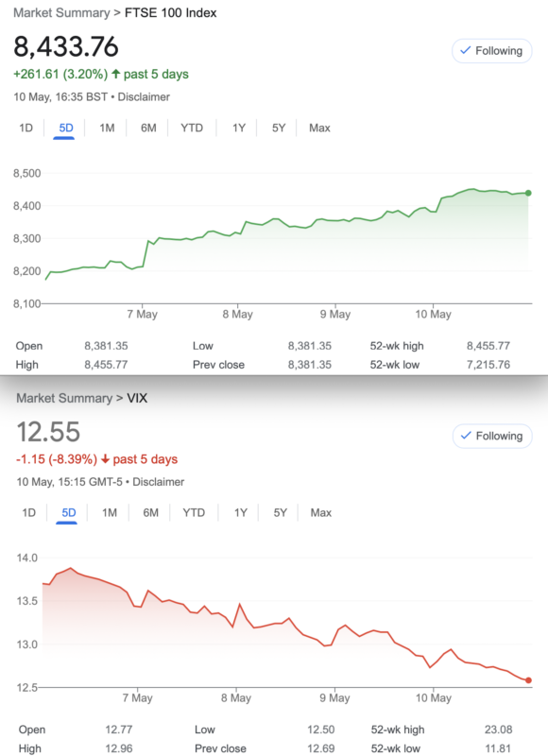The image size is (548, 756).
Task: Select 1D tab on VIX chart
Action: click(x=29, y=512)
